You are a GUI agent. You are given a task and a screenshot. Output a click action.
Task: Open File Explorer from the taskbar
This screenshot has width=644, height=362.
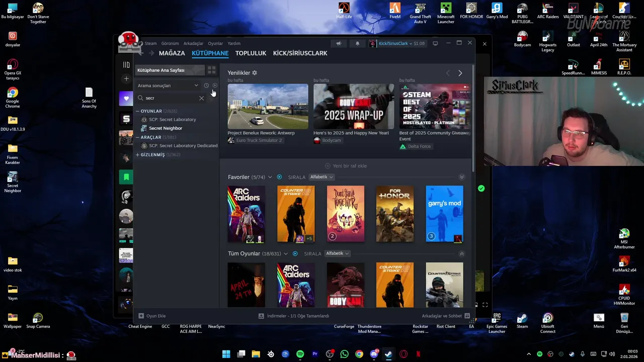(256, 354)
